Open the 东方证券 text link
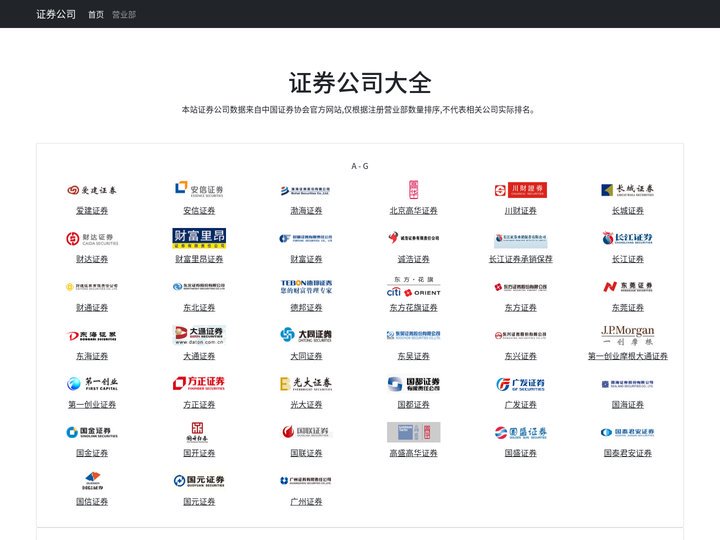 (521, 308)
